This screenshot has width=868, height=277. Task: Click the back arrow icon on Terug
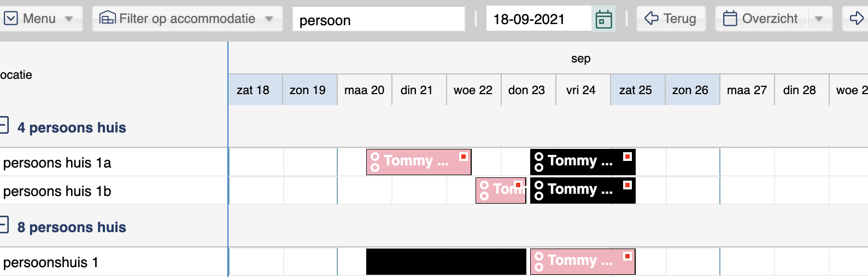(652, 19)
